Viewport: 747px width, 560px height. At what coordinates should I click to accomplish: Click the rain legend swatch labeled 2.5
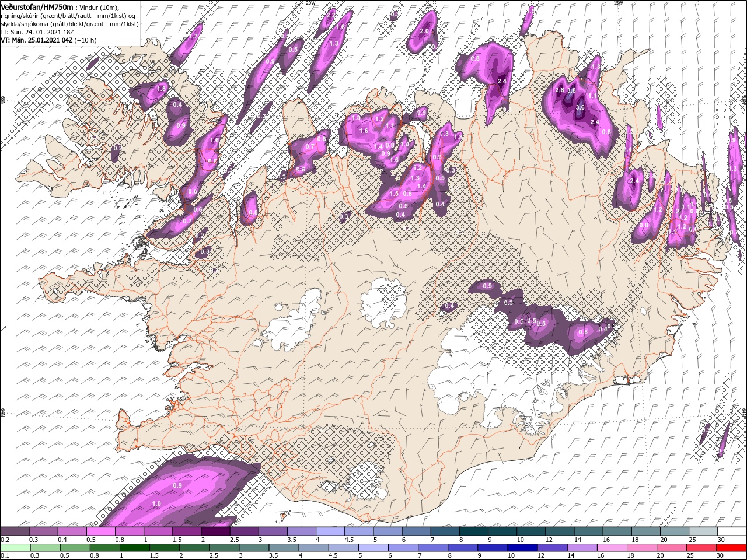[x=224, y=547]
